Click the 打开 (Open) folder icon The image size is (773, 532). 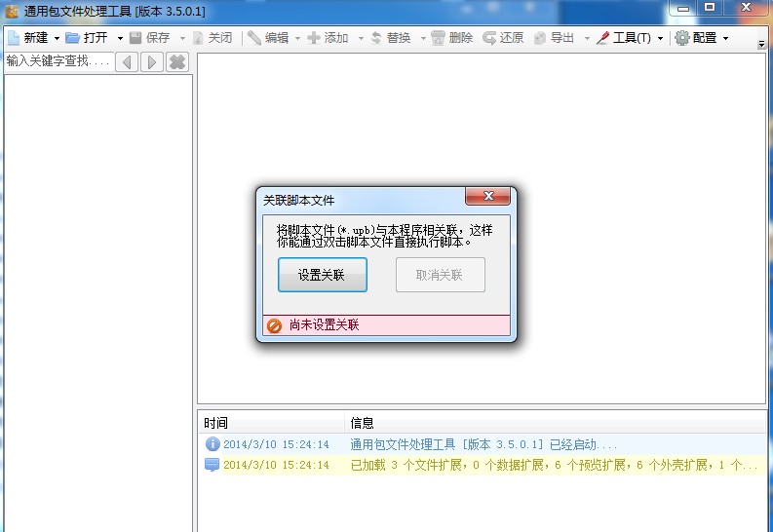(x=73, y=38)
